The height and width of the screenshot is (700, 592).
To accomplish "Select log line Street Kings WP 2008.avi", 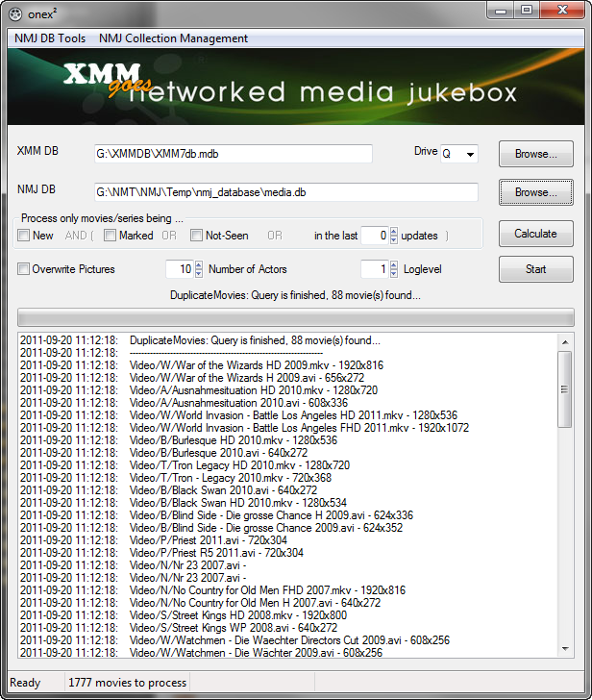I will click(234, 628).
